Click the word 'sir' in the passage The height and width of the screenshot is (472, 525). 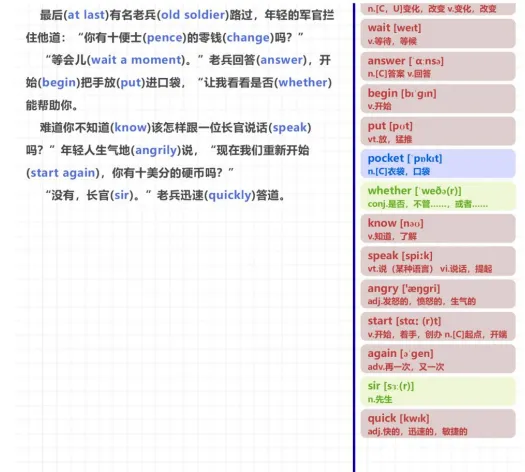click(122, 195)
